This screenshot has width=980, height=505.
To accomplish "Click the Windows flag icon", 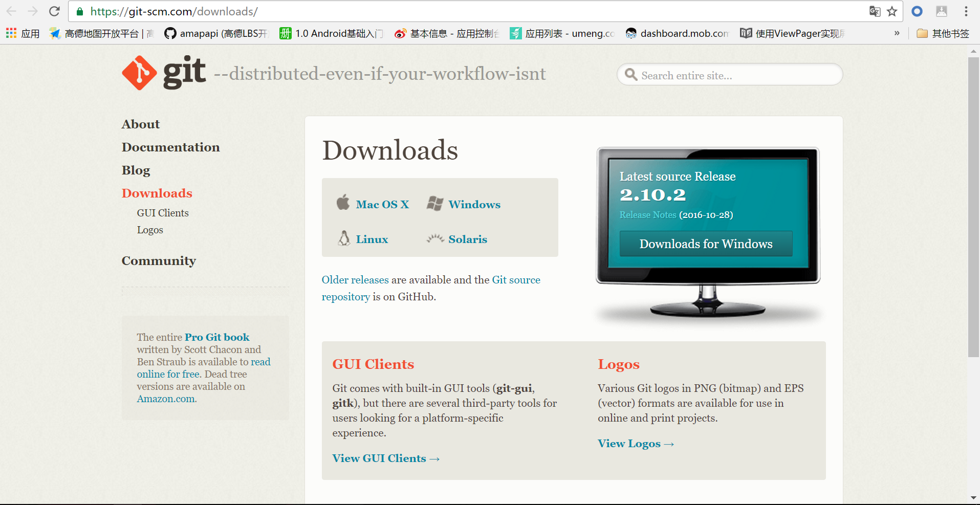I will tap(435, 204).
